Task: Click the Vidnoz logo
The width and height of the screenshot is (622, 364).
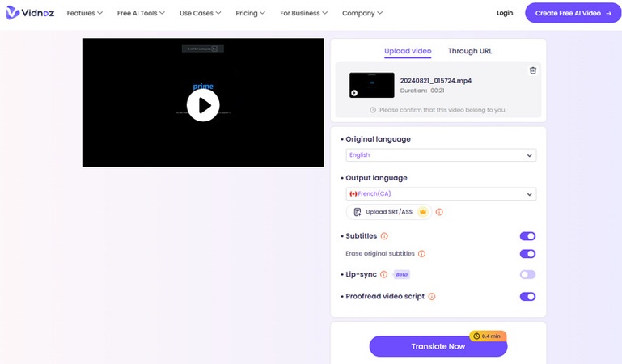Action: (30, 13)
